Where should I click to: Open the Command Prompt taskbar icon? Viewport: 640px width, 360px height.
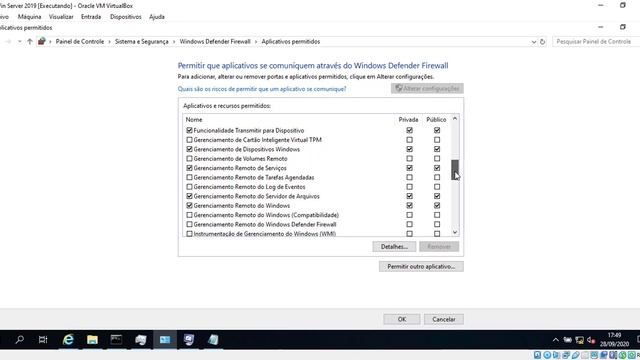[116, 340]
